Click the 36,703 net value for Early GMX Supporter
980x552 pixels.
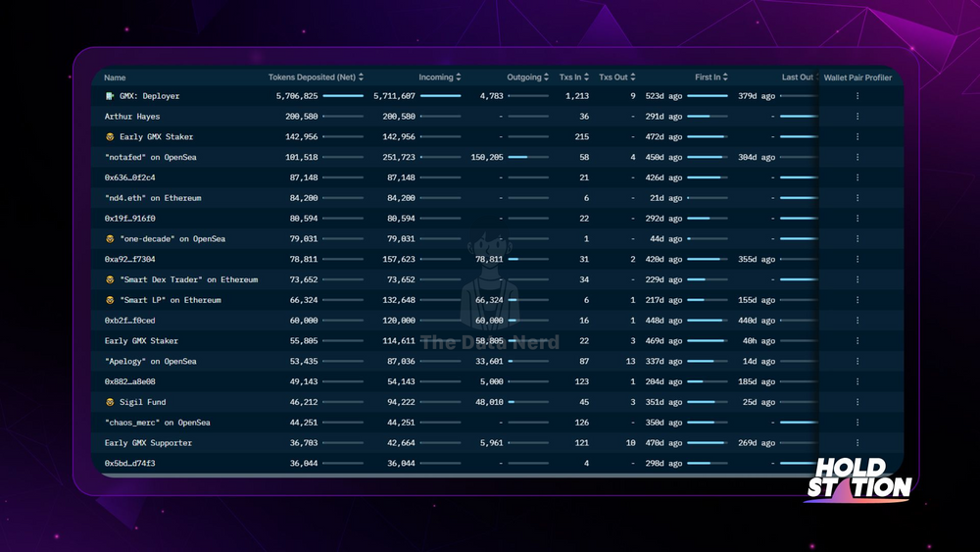pos(304,442)
